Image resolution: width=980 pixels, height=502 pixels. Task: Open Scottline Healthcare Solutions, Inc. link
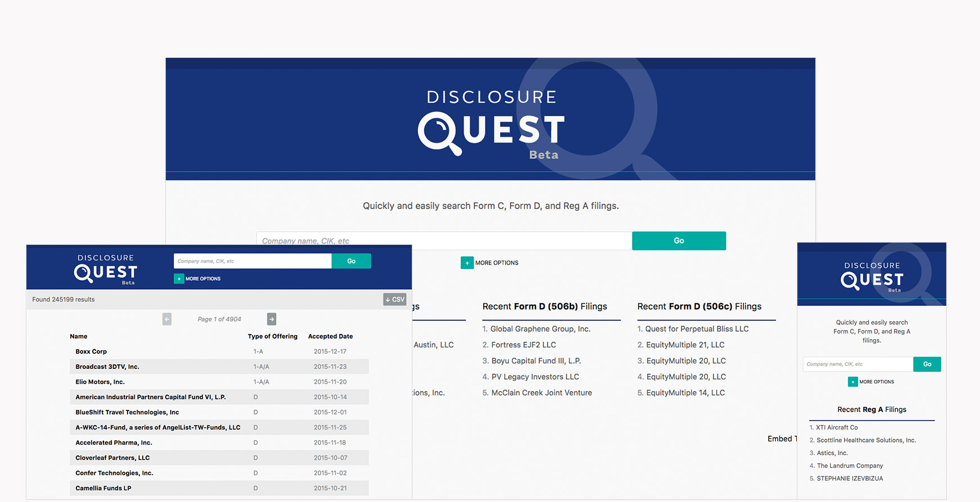[866, 440]
